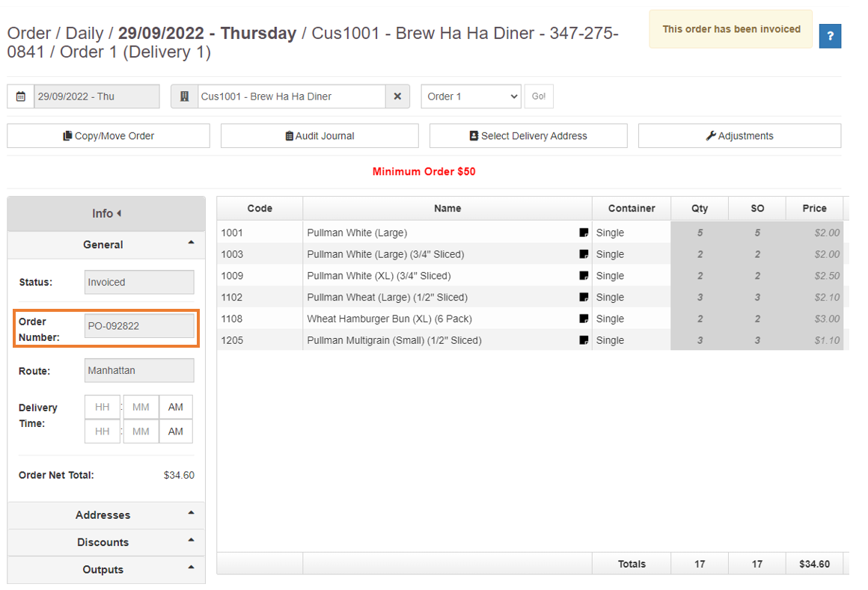868x590 pixels.
Task: Click the $3.00 price cell
Action: tap(814, 319)
